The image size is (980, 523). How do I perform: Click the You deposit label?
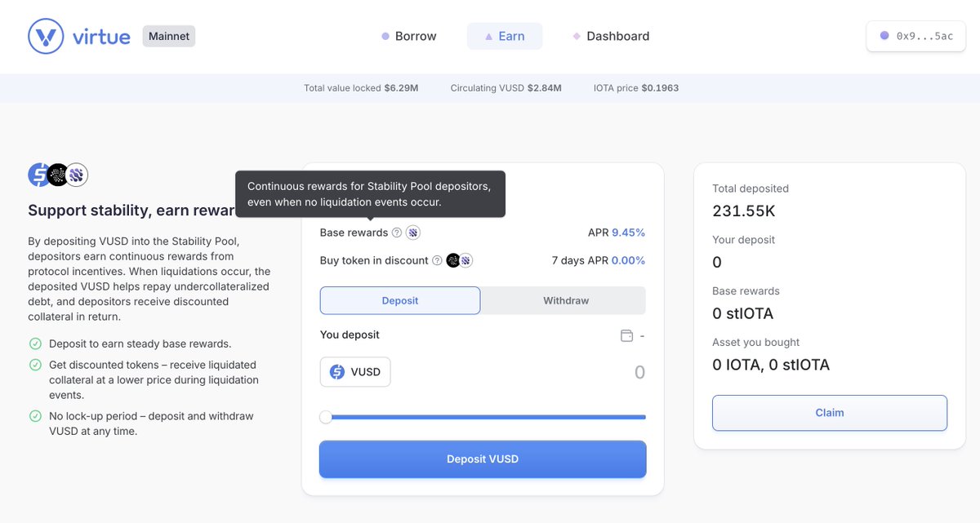pos(350,335)
